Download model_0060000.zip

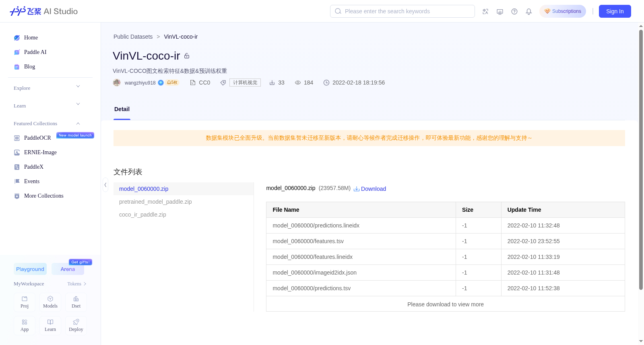pyautogui.click(x=370, y=189)
